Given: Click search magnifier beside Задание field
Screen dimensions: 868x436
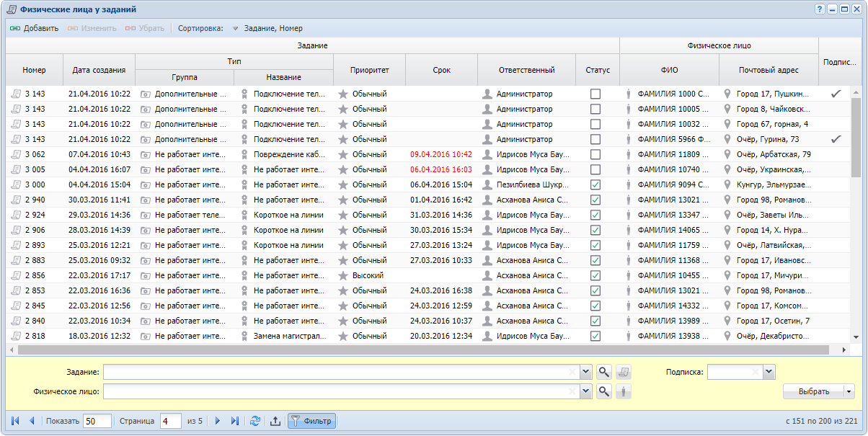Looking at the screenshot, I should click(604, 372).
